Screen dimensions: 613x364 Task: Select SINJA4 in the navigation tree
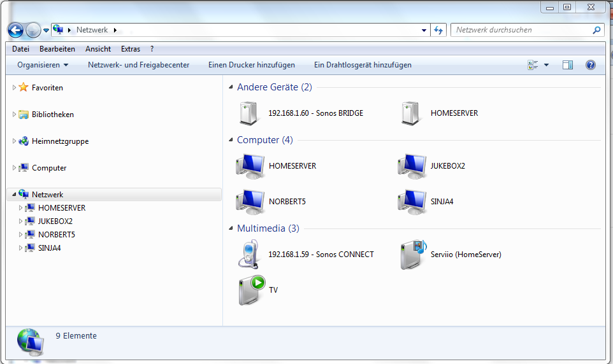(x=49, y=248)
